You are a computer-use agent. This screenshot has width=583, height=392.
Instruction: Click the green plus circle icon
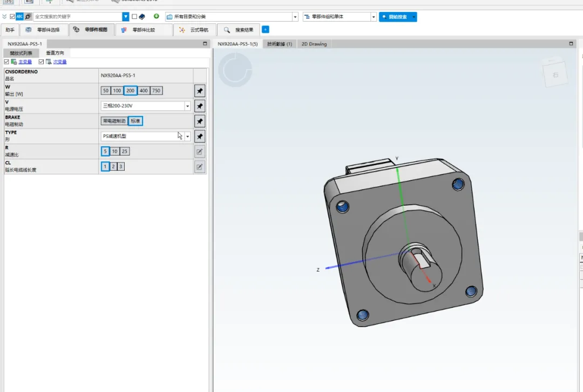click(x=157, y=16)
